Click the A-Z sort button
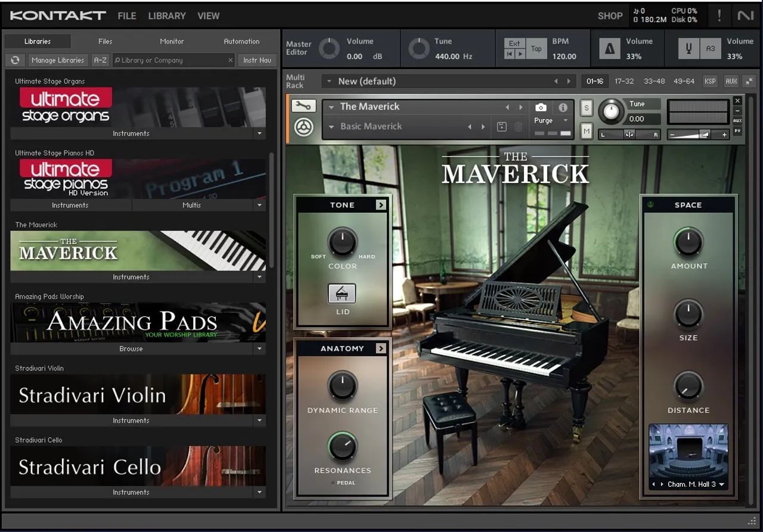Image resolution: width=763 pixels, height=532 pixels. tap(100, 60)
